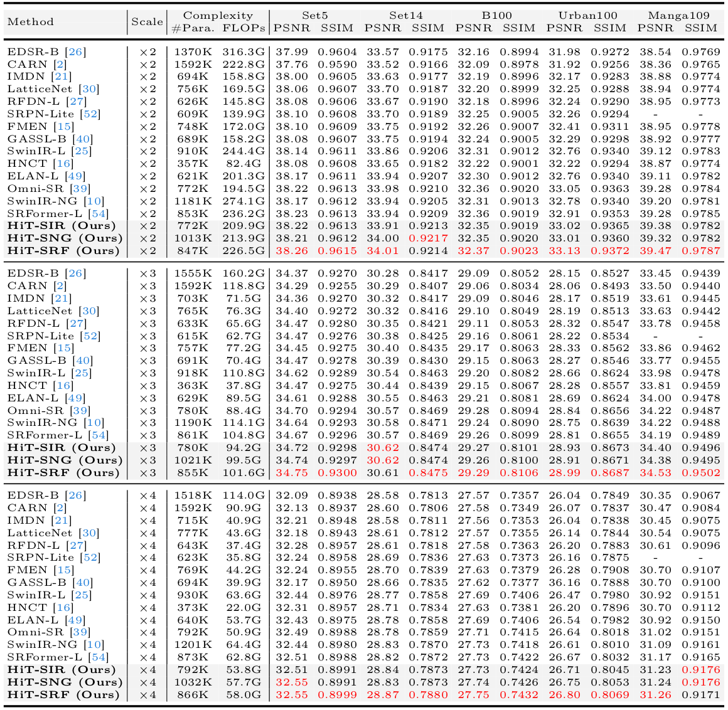Click the "Urban100" dataset header
728x710 pixels.
[x=588, y=15]
